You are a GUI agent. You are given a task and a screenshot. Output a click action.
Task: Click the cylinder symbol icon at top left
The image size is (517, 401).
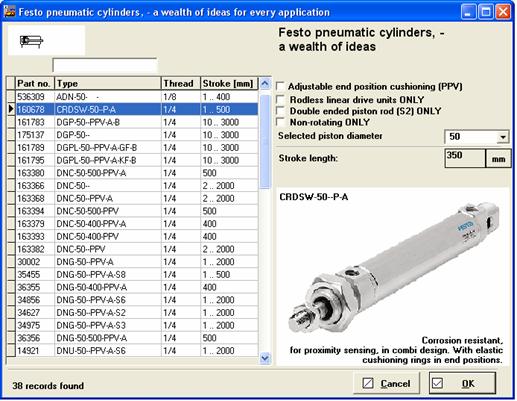(x=31, y=41)
